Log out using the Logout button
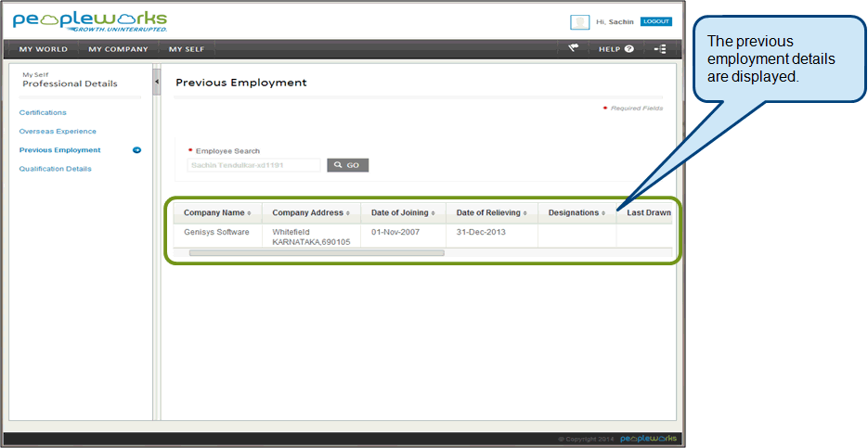The height and width of the screenshot is (448, 868). coord(655,21)
